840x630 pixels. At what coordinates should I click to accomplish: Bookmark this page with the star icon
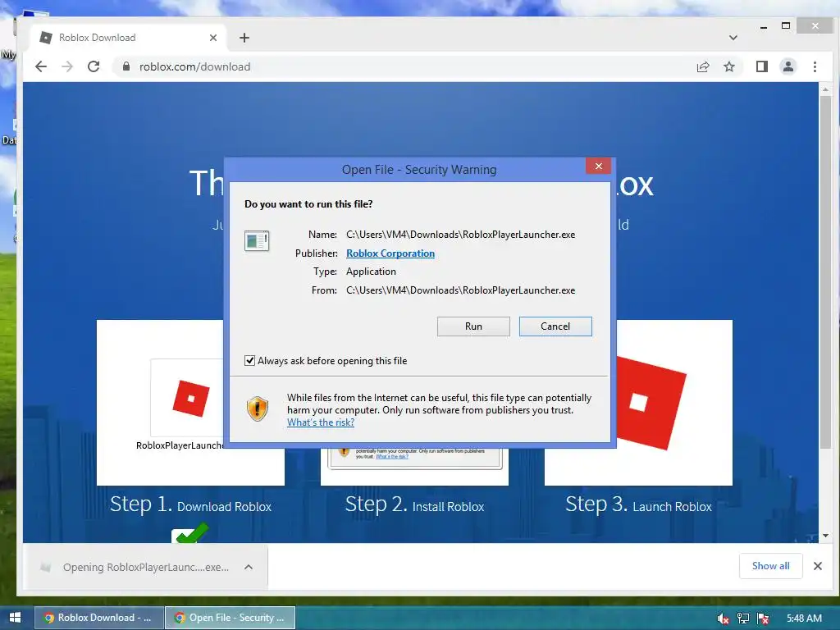(x=729, y=66)
